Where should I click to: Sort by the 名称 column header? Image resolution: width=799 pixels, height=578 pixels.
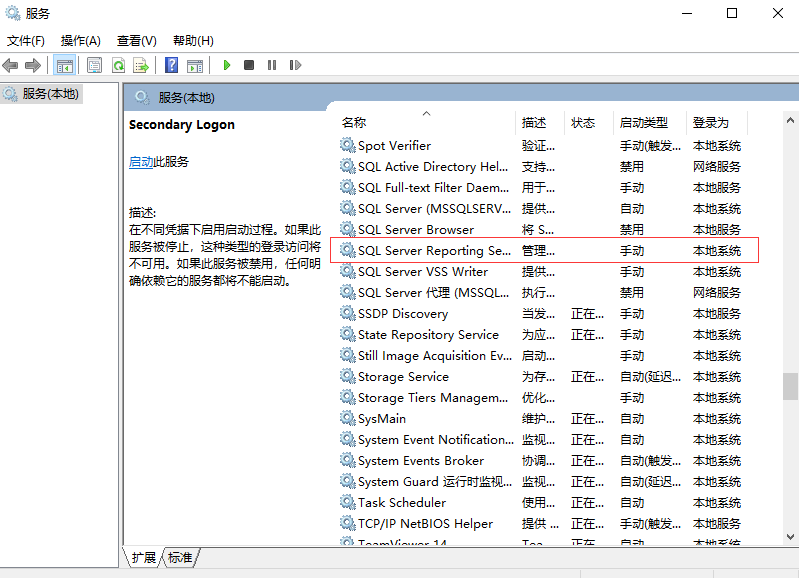[427, 122]
